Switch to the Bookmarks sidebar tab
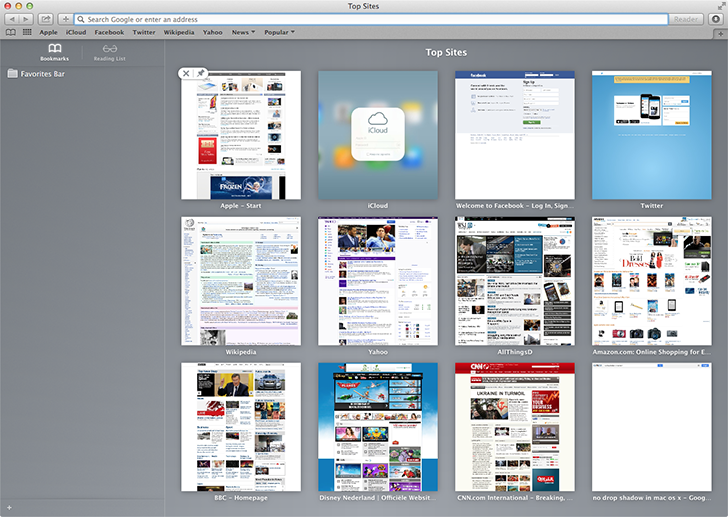This screenshot has height=517, width=728. (54, 52)
